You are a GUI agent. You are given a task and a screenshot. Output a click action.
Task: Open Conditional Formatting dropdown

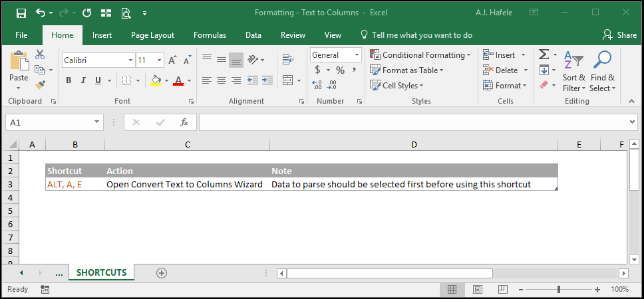point(420,55)
